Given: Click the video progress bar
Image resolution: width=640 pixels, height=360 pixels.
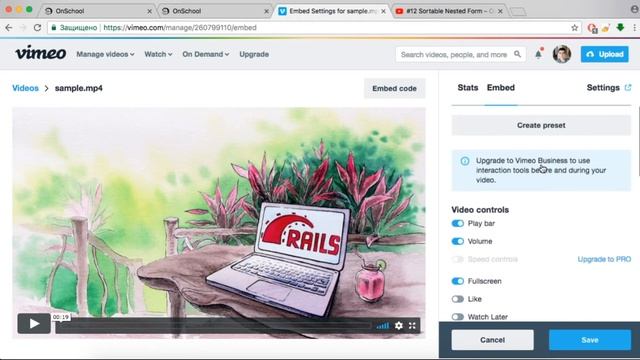Looking at the screenshot, I should [x=213, y=326].
